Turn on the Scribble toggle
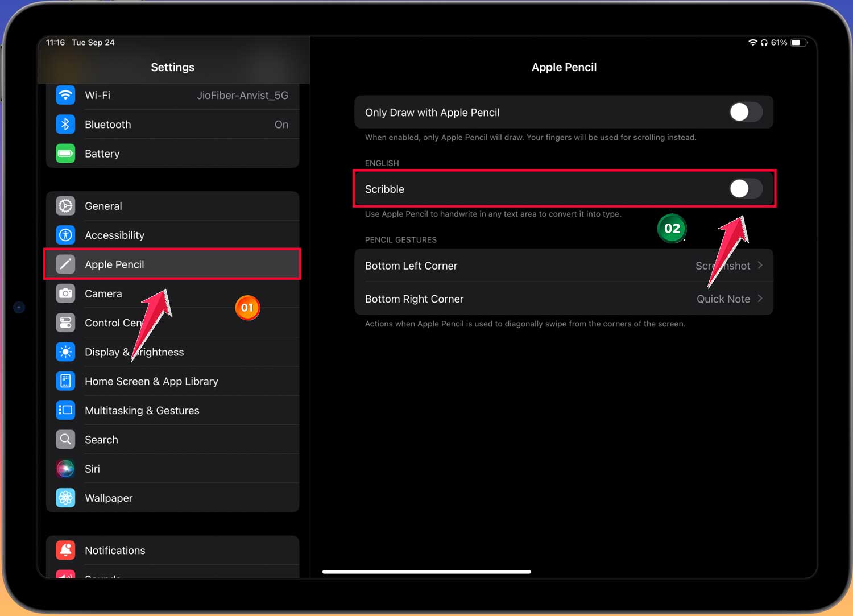Image resolution: width=853 pixels, height=616 pixels. pyautogui.click(x=746, y=189)
